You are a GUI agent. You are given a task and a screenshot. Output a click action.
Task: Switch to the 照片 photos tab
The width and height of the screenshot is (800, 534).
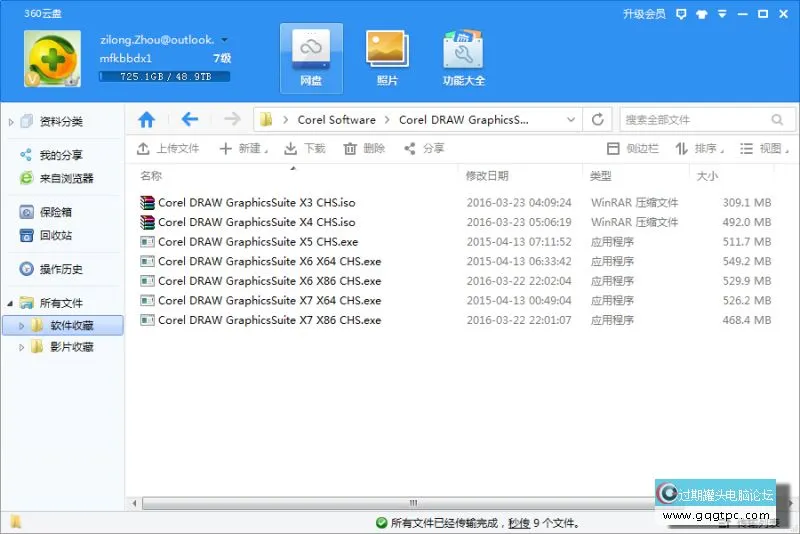[x=387, y=58]
